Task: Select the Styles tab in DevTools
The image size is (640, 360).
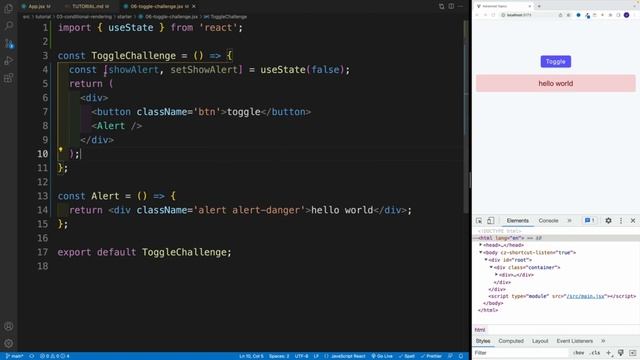Action: point(482,341)
